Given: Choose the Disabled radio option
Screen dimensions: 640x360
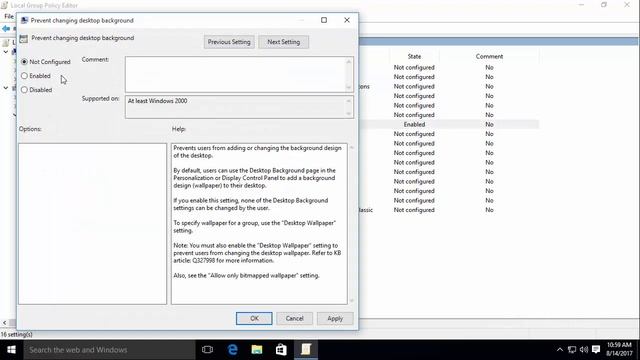Looking at the screenshot, I should [24, 90].
